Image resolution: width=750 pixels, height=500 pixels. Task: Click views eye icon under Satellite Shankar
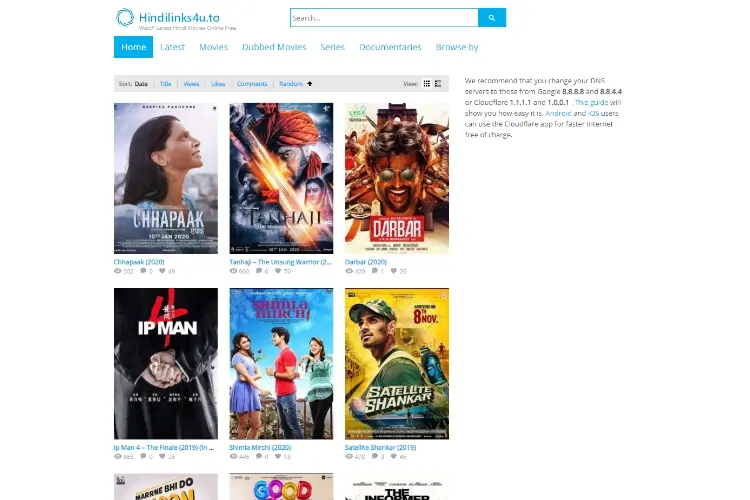349,456
